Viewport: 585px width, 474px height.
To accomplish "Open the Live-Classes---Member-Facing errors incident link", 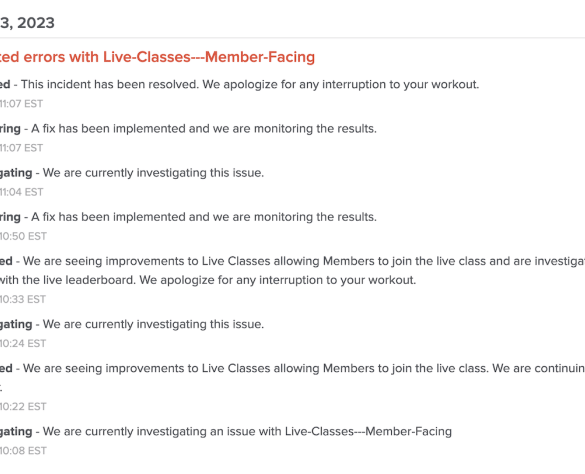I will 157,57.
